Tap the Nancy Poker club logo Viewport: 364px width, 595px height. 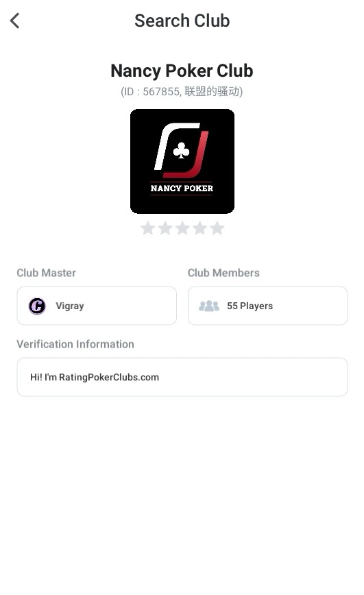(x=182, y=161)
